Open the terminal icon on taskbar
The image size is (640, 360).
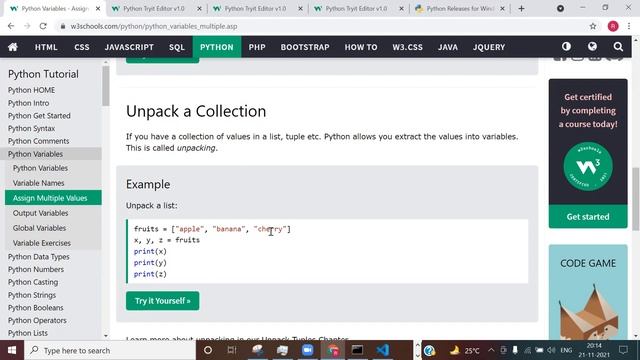(357, 350)
